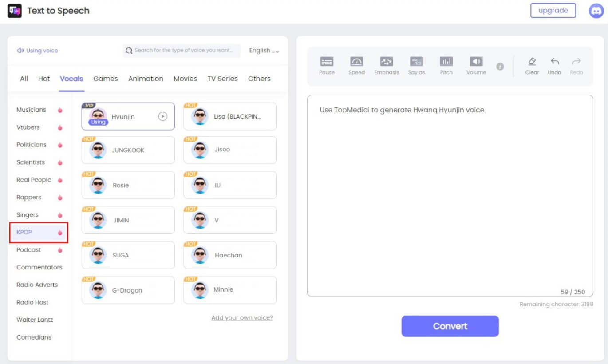608x364 pixels.
Task: Select the G-Dragon voice card
Action: [x=128, y=290]
